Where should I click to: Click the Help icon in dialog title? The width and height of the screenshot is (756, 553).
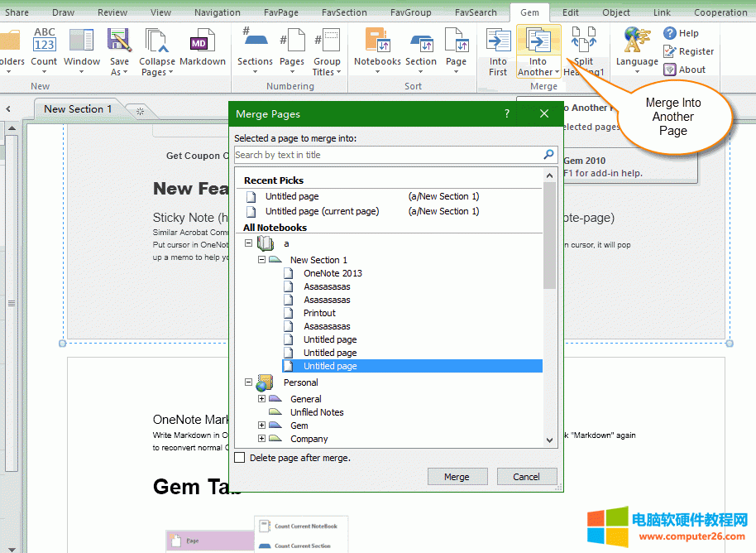tap(507, 113)
